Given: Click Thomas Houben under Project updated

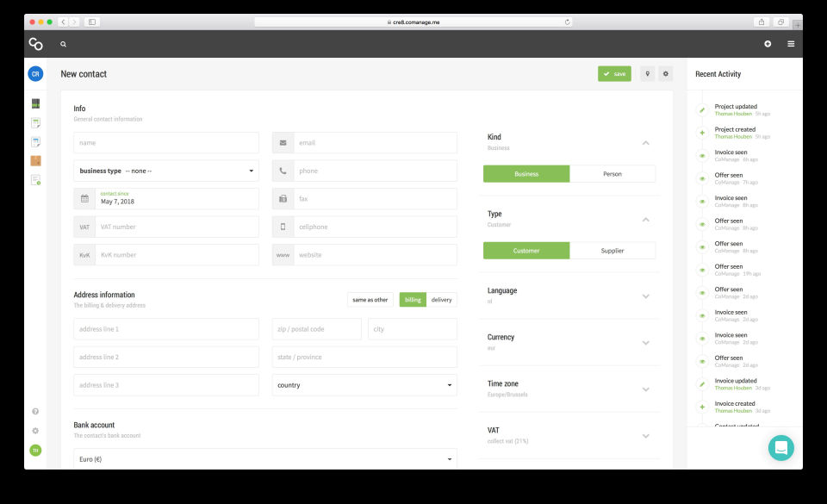Looking at the screenshot, I should point(733,114).
